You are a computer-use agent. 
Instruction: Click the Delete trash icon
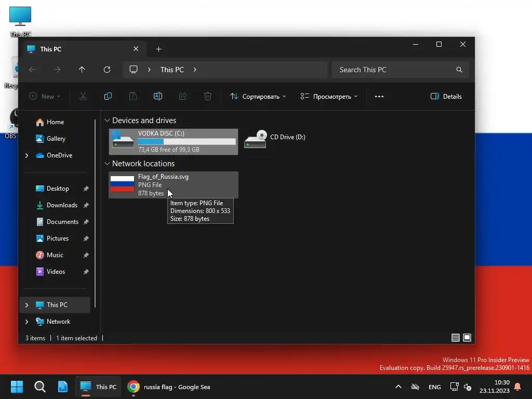pos(208,96)
